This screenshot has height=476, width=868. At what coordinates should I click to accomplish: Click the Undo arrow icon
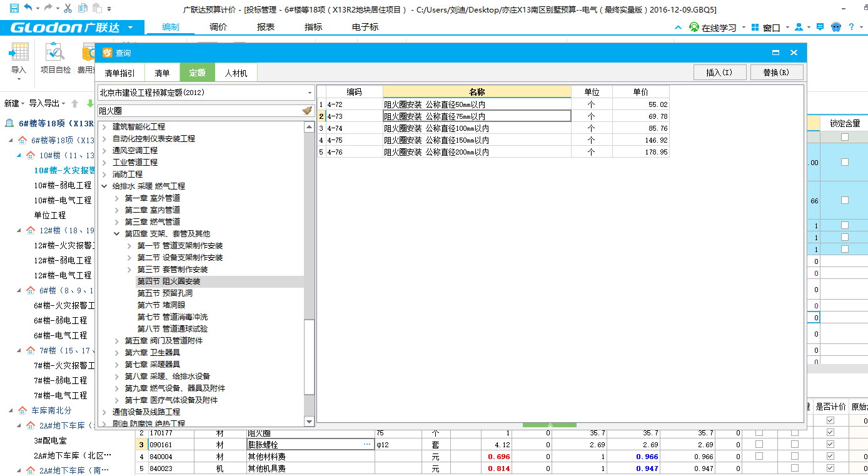click(x=28, y=9)
